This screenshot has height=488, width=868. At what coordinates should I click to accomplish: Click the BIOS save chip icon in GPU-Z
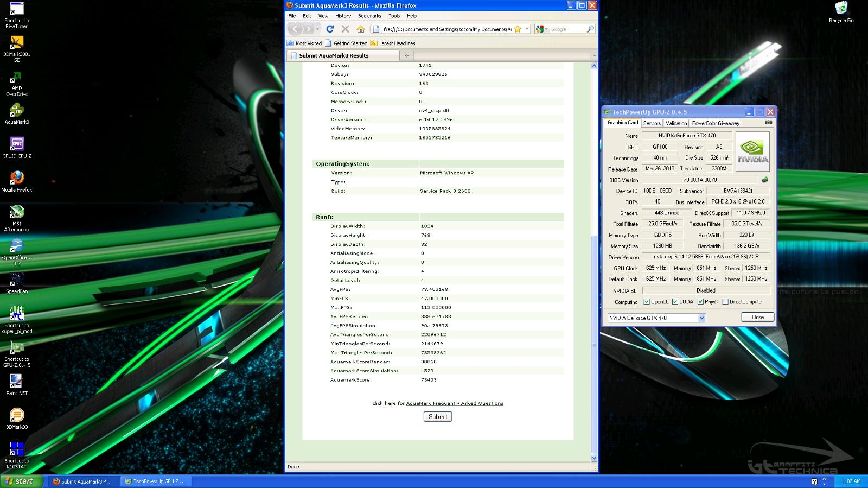765,180
